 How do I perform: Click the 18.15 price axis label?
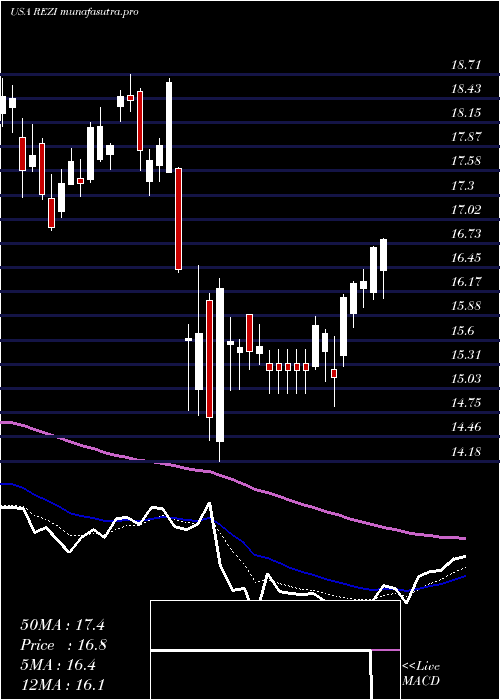tap(466, 113)
